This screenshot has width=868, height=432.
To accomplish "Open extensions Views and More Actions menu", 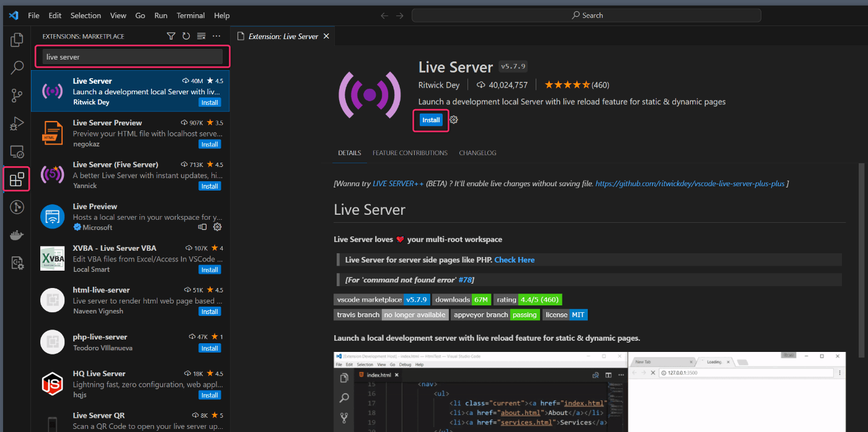I will [x=216, y=36].
